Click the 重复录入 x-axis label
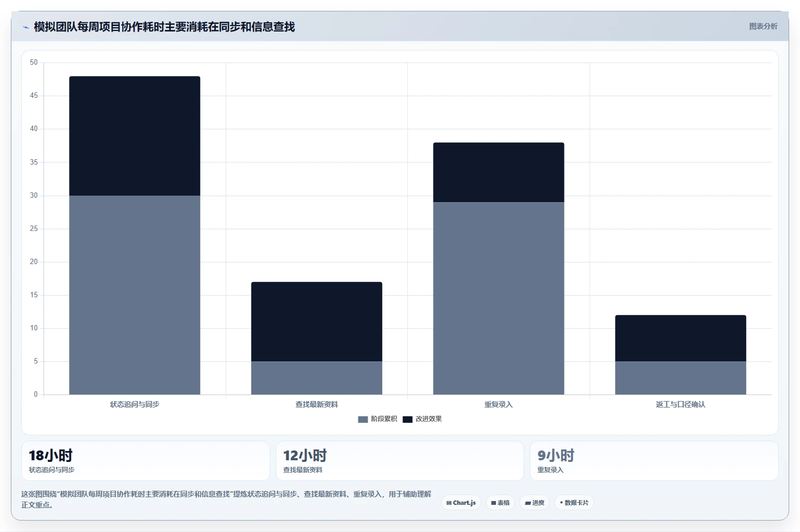Image resolution: width=800 pixels, height=532 pixels. point(499,404)
